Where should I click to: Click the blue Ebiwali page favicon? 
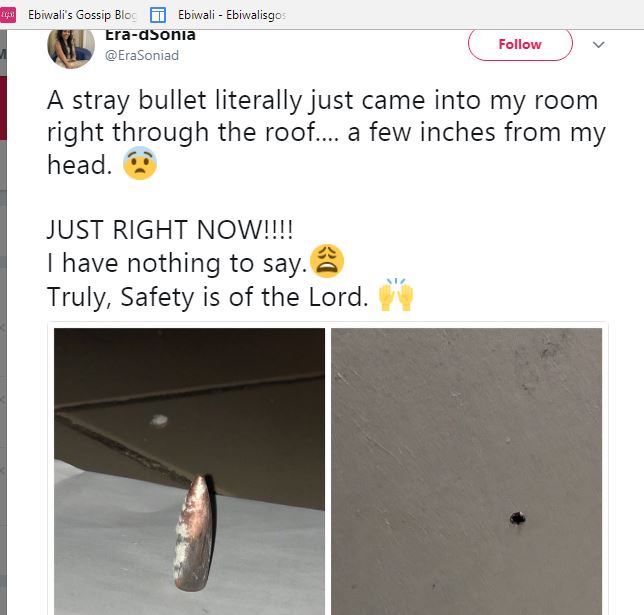point(158,15)
